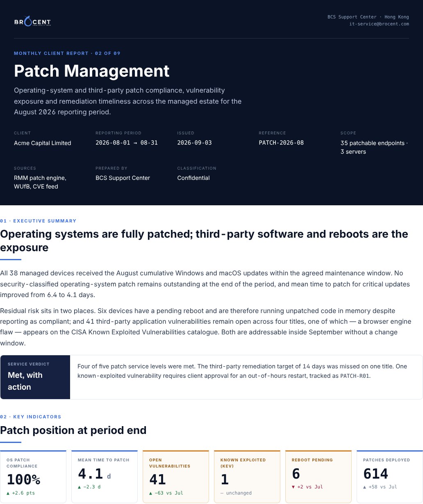Select the scope text '35 patchable endpoints'
423x504 pixels.
click(373, 143)
